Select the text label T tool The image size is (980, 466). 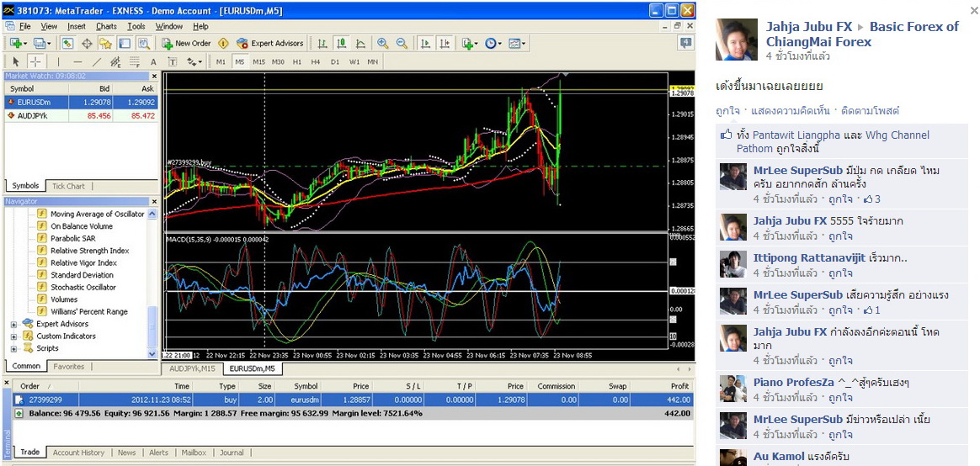pyautogui.click(x=173, y=62)
